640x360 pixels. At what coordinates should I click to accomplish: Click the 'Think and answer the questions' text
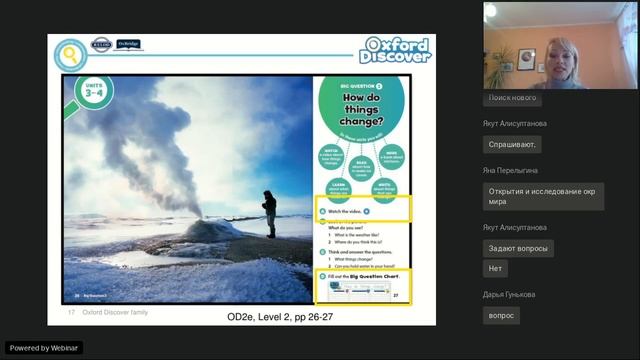[x=360, y=252]
